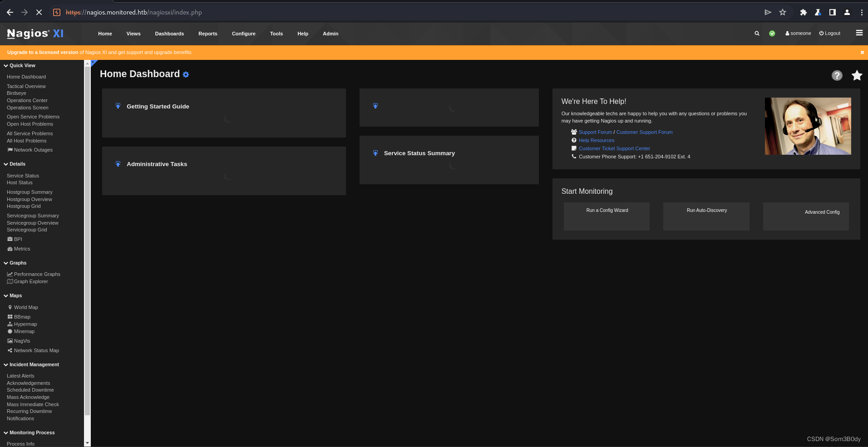The image size is (868, 447).
Task: Collapse the Details section
Action: tap(15, 164)
